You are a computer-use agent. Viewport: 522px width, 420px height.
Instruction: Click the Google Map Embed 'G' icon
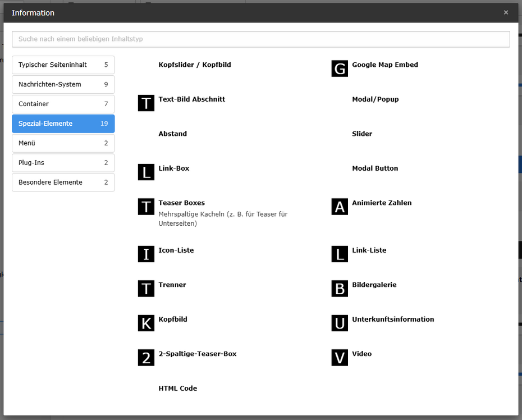tap(340, 69)
